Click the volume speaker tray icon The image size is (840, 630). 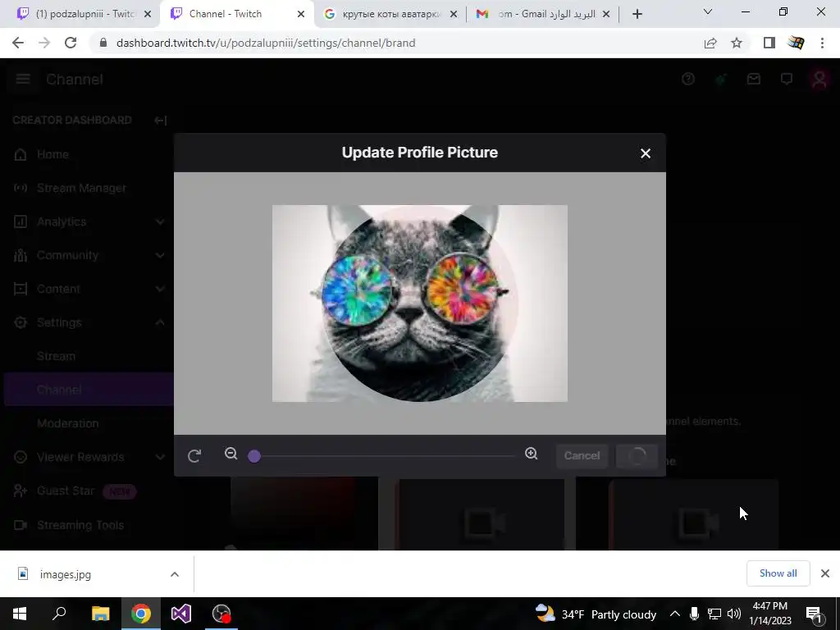[x=734, y=614]
